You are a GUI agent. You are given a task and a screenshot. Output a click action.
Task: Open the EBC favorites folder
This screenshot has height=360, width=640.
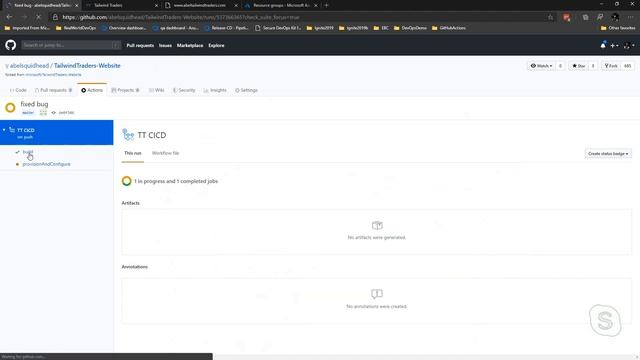pyautogui.click(x=381, y=28)
